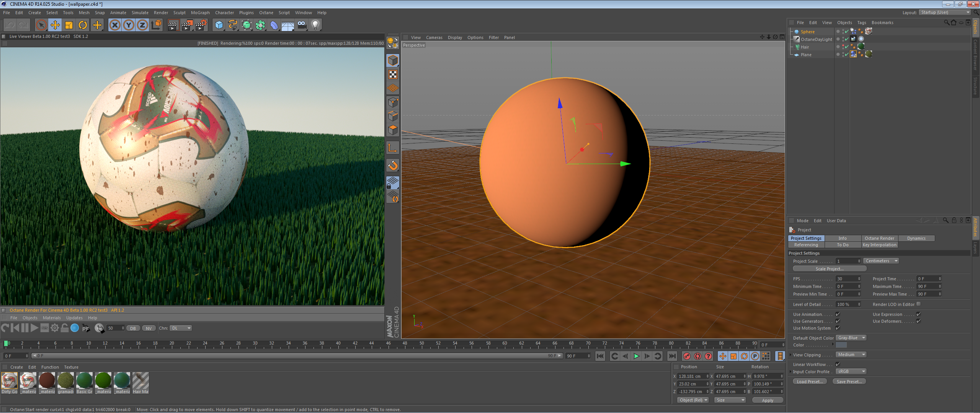This screenshot has width=980, height=413.
Task: Select the Scale tool icon
Action: [69, 25]
